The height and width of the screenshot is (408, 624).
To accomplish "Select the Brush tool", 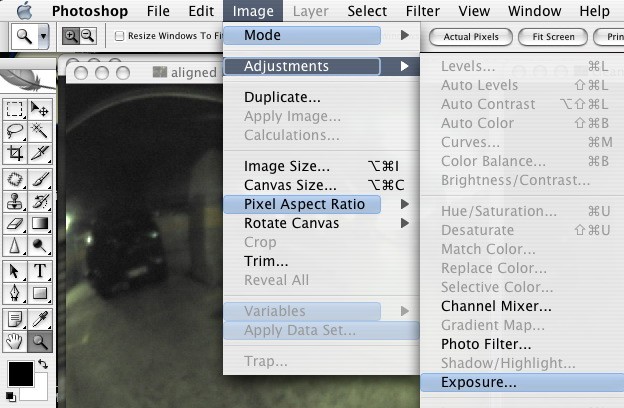I will pos(40,180).
